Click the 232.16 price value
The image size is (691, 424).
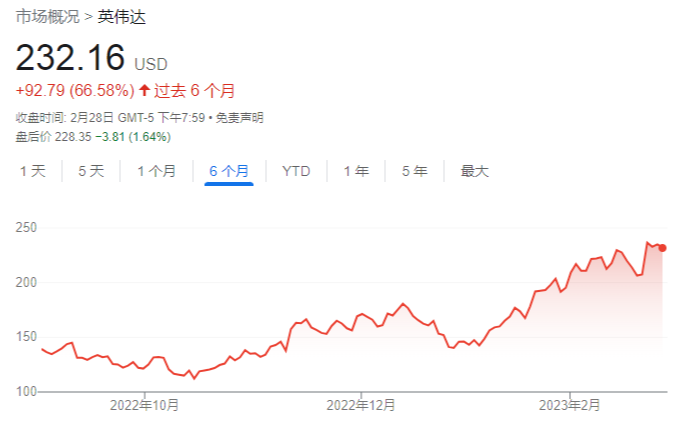click(71, 58)
